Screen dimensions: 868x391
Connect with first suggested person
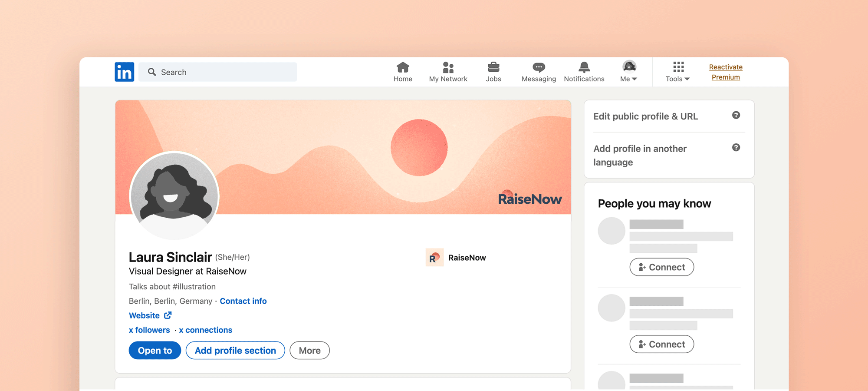[x=662, y=267]
